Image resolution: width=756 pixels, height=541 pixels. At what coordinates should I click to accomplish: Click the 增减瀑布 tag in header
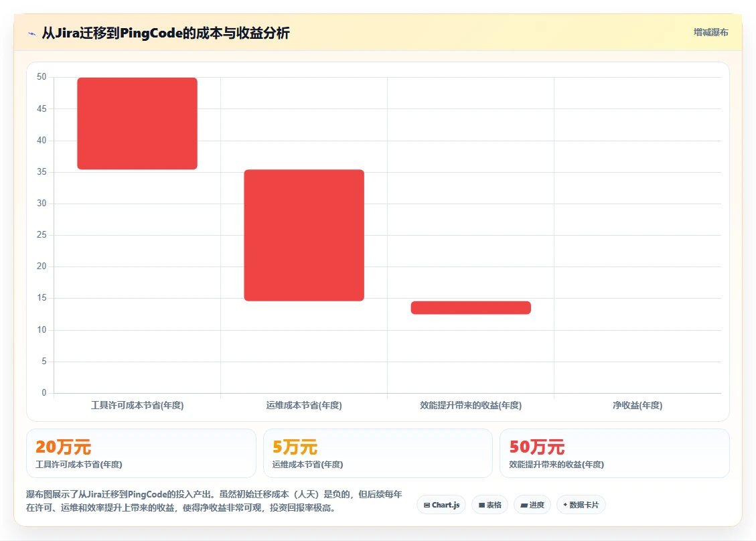click(710, 32)
